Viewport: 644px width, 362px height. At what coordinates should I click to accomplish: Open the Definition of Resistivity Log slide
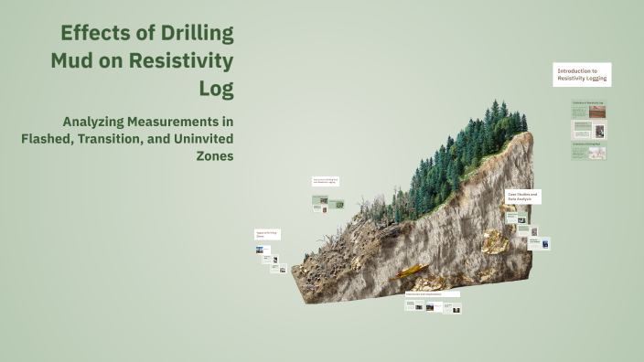click(x=588, y=109)
